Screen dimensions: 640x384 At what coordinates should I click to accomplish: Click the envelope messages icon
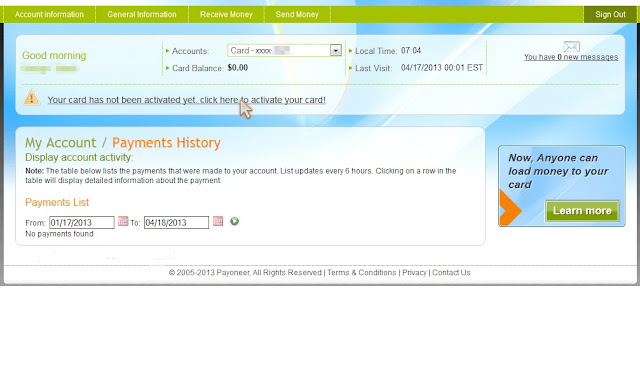(571, 46)
